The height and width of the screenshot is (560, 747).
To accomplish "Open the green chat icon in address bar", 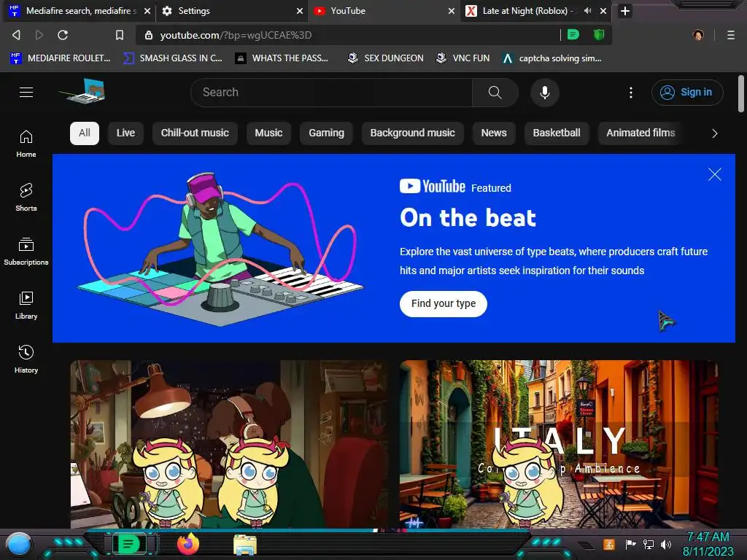I will click(x=573, y=35).
